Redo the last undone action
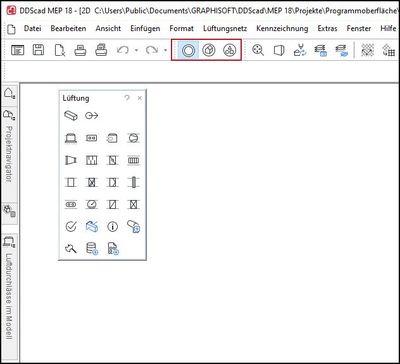Screen dimensions: 400x364 pyautogui.click(x=152, y=50)
